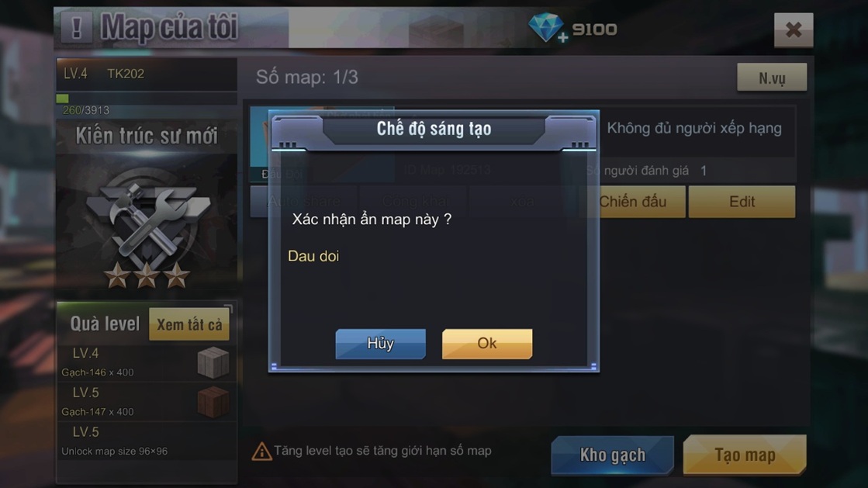This screenshot has width=868, height=488.
Task: Select the brown brick LV.5 reward icon
Action: pyautogui.click(x=213, y=402)
